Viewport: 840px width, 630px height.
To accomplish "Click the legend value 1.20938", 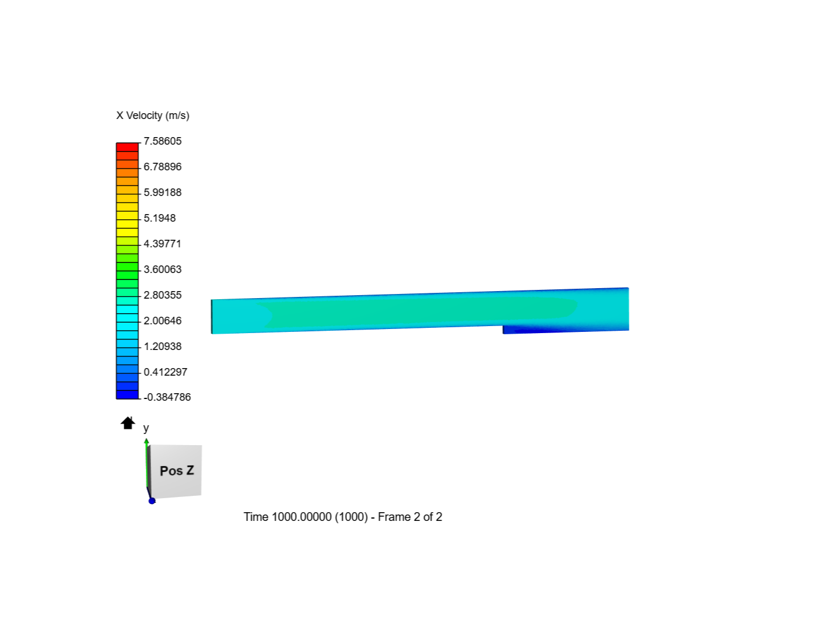I will [x=163, y=346].
